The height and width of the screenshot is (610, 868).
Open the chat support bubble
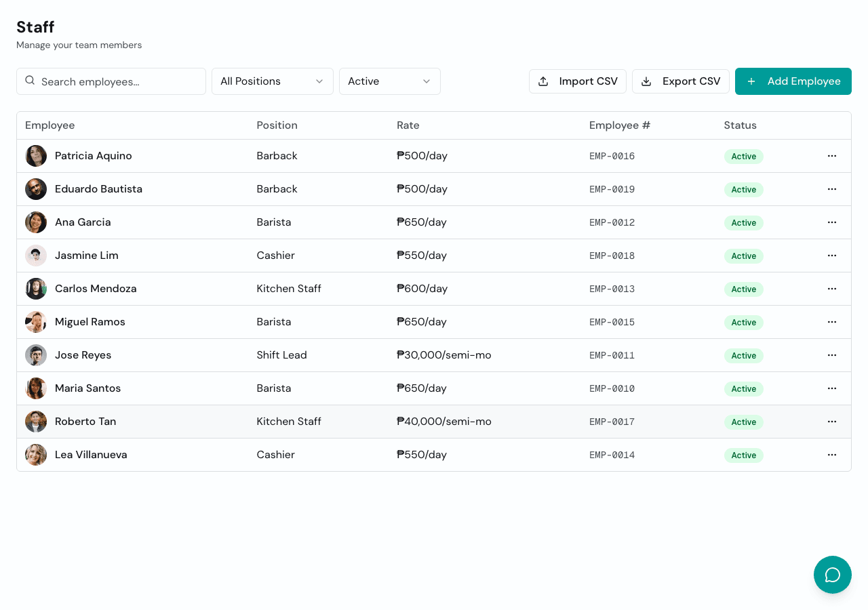(x=832, y=574)
